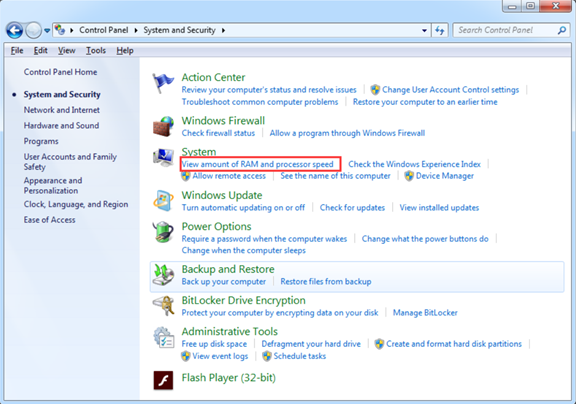Click the BitLocker Drive Encryption keys icon
Screen dimensions: 576x404
click(x=163, y=306)
